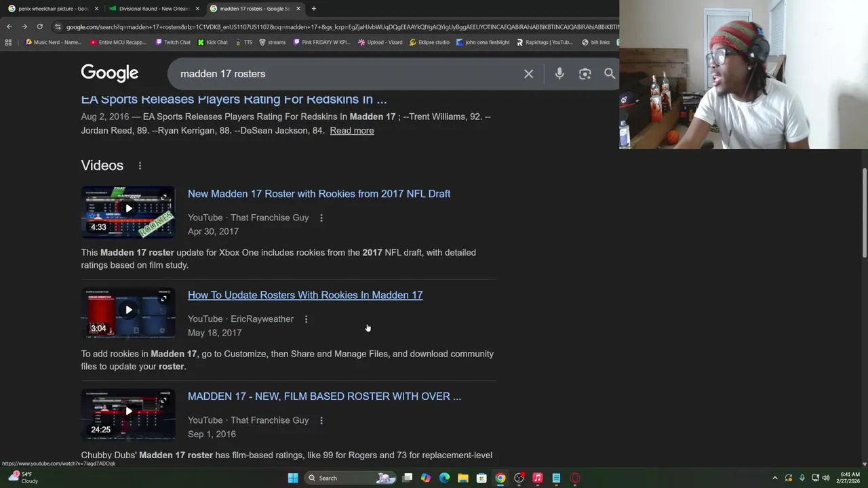The height and width of the screenshot is (488, 868).
Task: Click Read more on Redskins result
Action: (351, 130)
